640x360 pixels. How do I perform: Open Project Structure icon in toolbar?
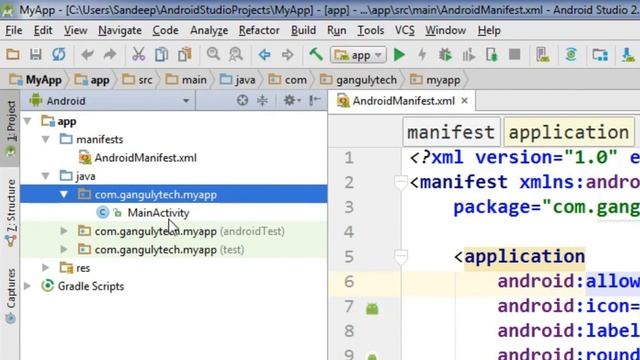(600, 55)
